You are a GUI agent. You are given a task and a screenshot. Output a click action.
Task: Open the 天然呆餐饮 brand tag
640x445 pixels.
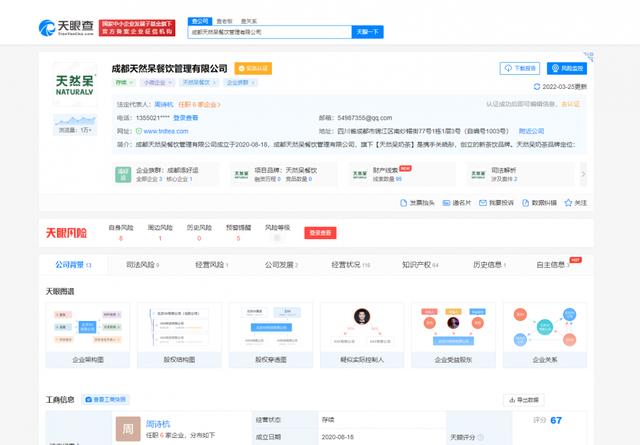click(199, 82)
